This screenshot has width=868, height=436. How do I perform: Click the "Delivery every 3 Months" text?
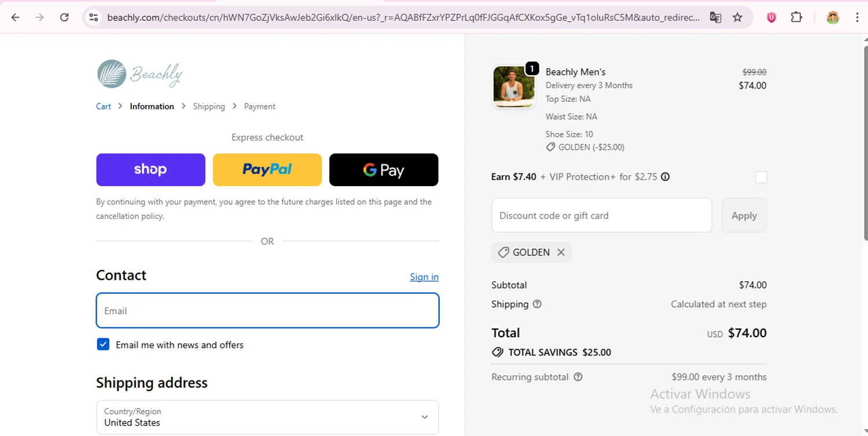tap(589, 85)
